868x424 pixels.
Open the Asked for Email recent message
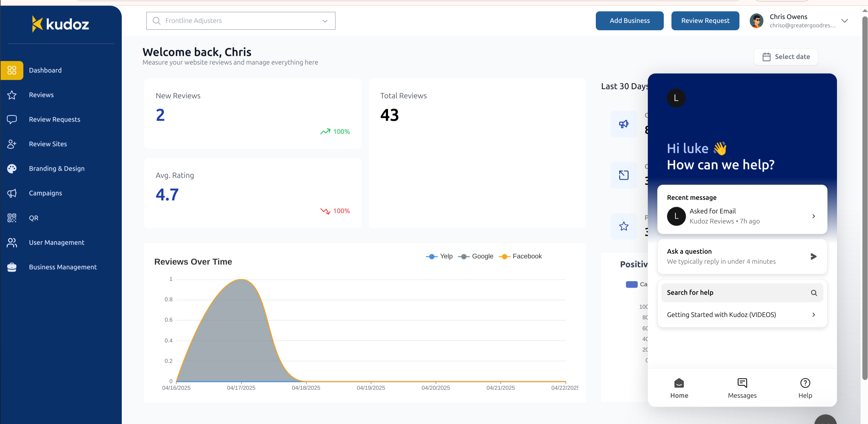point(742,216)
